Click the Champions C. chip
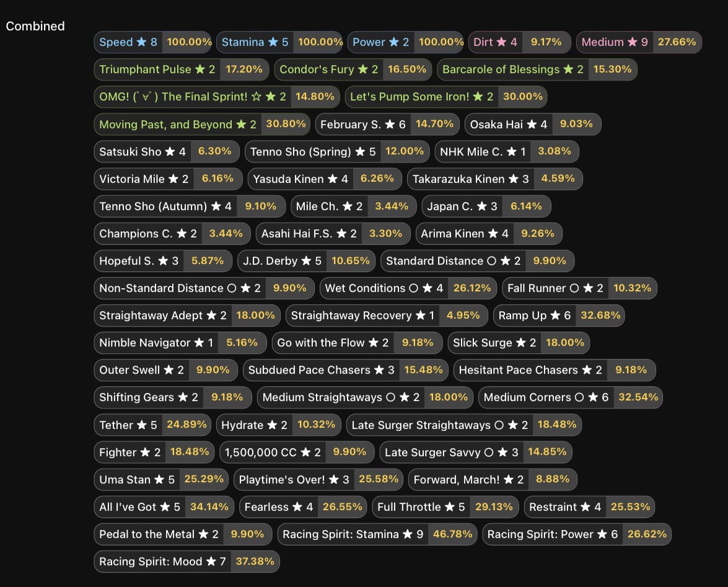 pos(172,234)
